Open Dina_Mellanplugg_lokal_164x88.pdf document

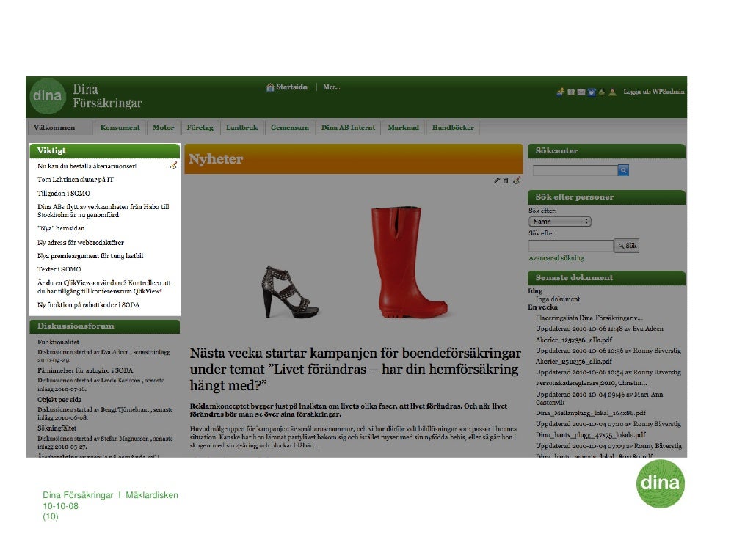591,413
